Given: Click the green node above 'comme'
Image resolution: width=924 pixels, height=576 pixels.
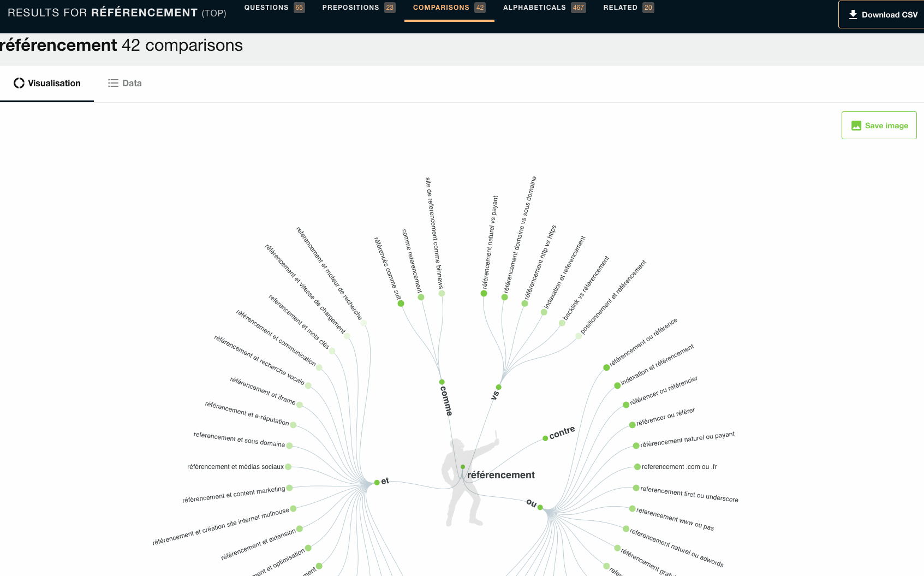Looking at the screenshot, I should [x=442, y=382].
